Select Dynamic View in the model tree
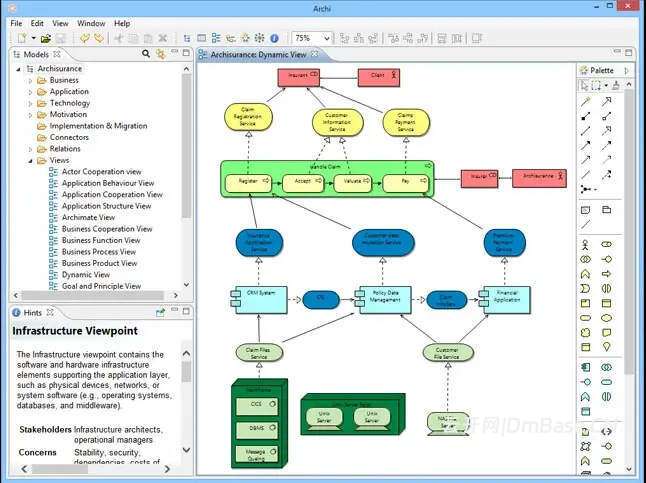 pos(86,274)
